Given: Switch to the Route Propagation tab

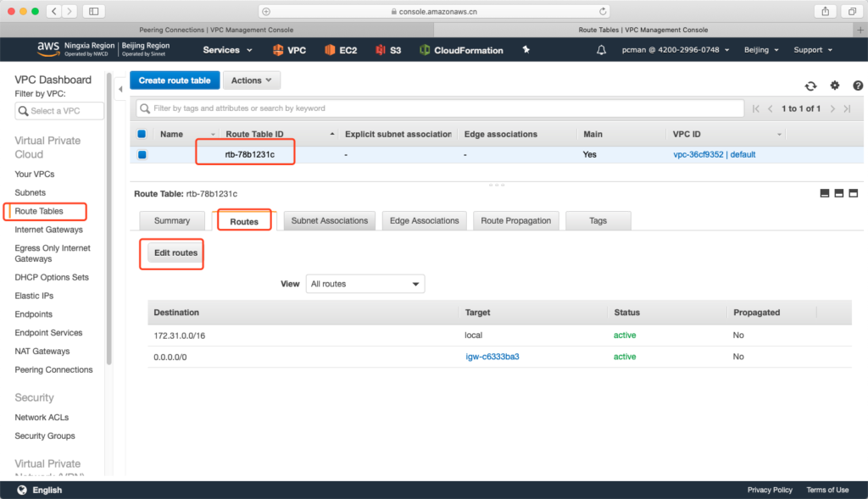Looking at the screenshot, I should [515, 220].
